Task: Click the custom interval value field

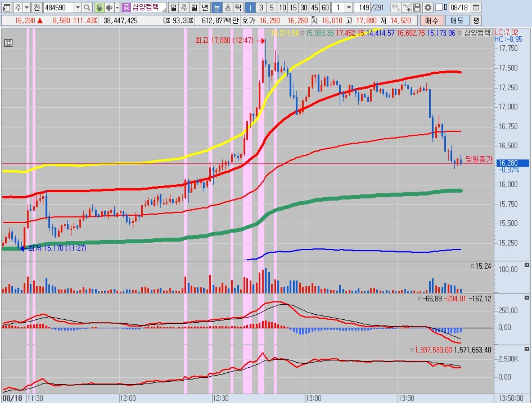Action: 338,7
